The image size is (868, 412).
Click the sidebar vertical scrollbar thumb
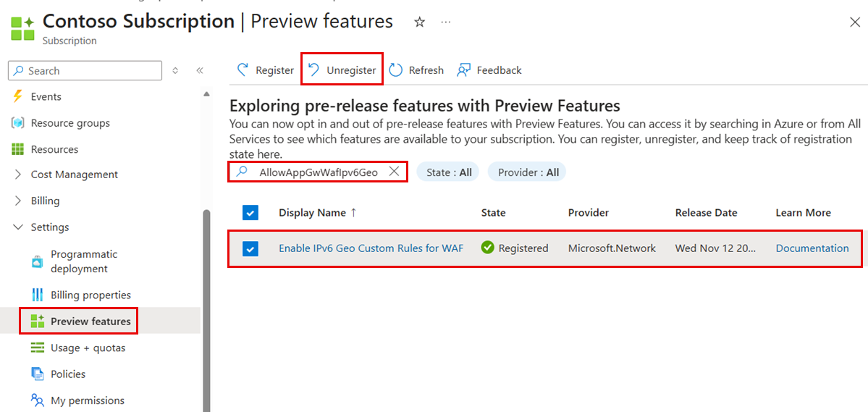(206, 310)
